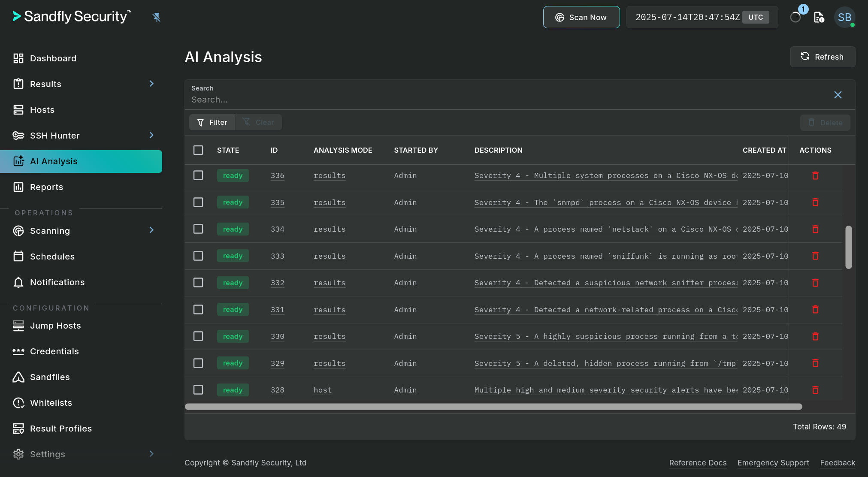868x477 pixels.
Task: Open the license document icon in the header
Action: pos(819,17)
